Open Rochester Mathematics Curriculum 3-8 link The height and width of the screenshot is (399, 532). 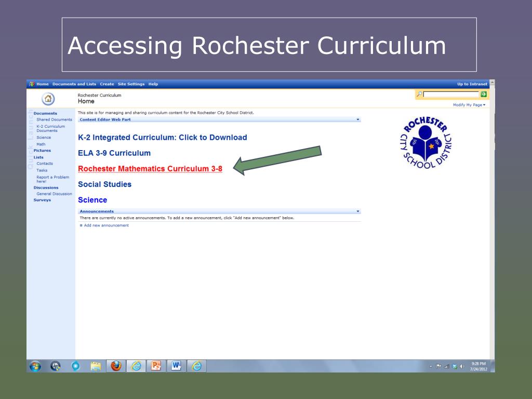pos(150,169)
